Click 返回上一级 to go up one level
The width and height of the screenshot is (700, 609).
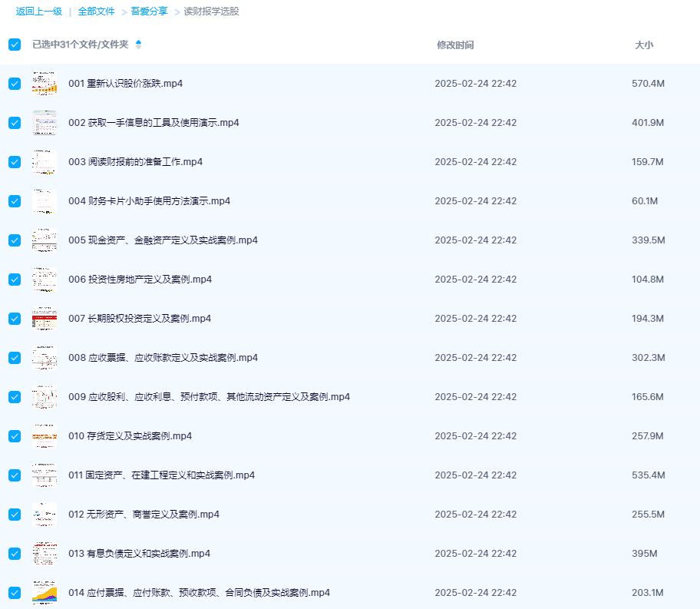pos(38,12)
